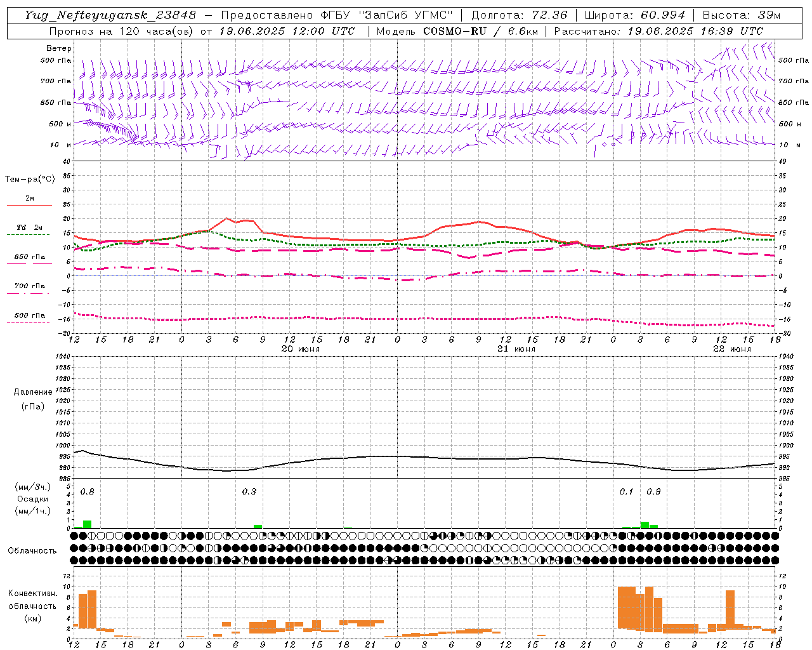Screen dimensions: 812x650
Task: Click the "Тем-ра(°C)" temperature axis label
Action: coord(30,180)
